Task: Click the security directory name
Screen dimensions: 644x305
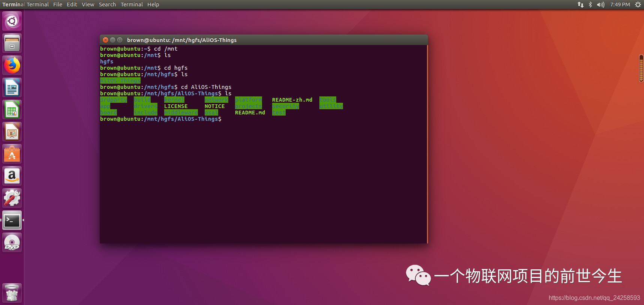Action: pyautogui.click(x=286, y=106)
